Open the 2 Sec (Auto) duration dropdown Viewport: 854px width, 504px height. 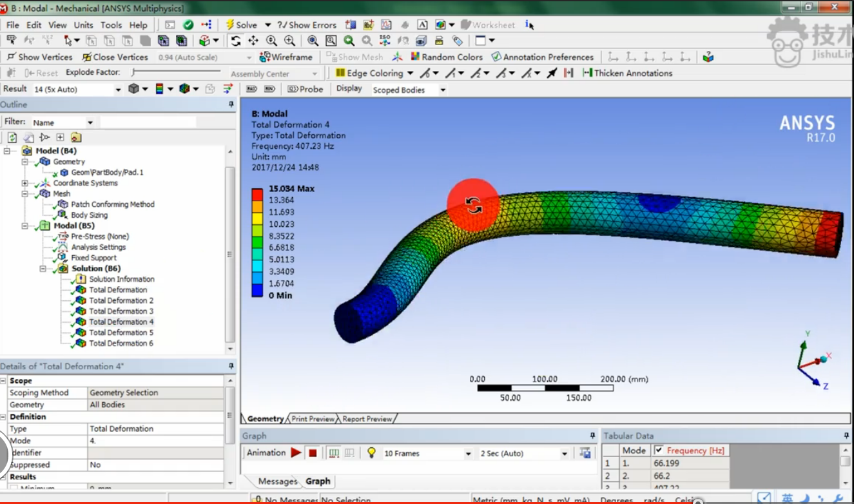[565, 454]
